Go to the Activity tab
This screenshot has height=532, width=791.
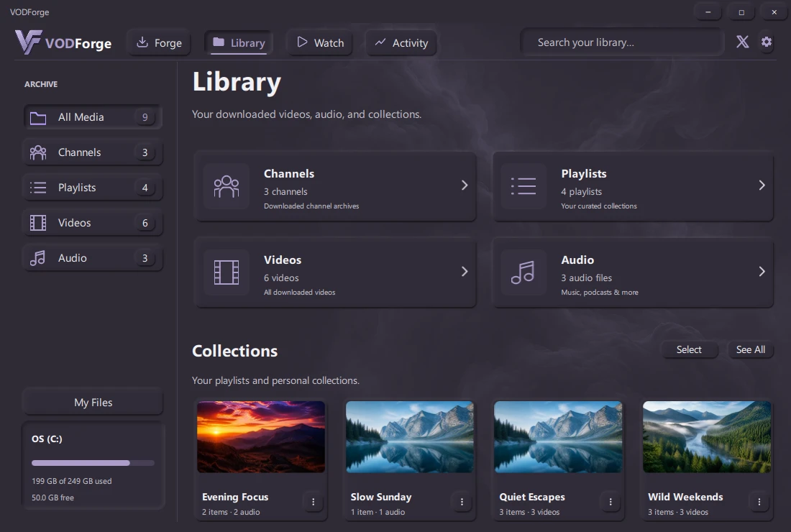(401, 43)
